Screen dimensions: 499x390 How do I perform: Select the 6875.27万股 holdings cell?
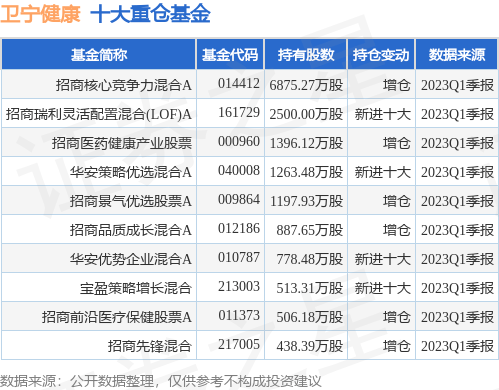coord(306,85)
